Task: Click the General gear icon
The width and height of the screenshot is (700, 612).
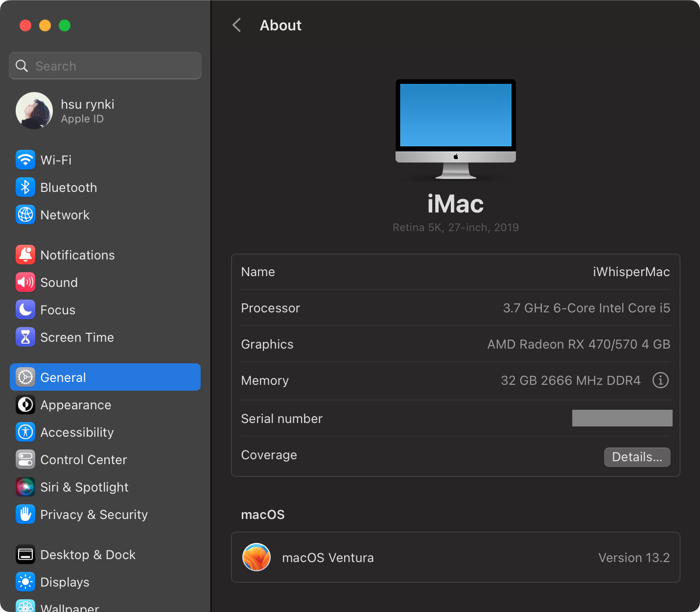Action: 25,377
